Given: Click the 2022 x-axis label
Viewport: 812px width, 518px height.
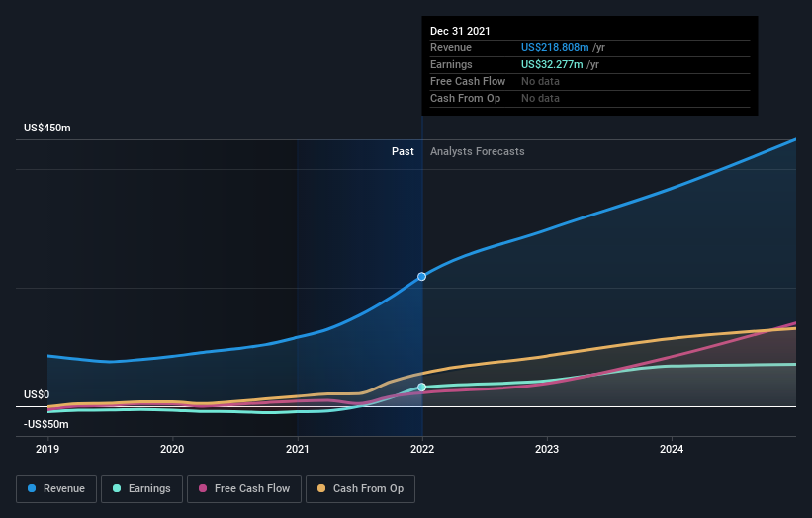Looking at the screenshot, I should point(422,449).
